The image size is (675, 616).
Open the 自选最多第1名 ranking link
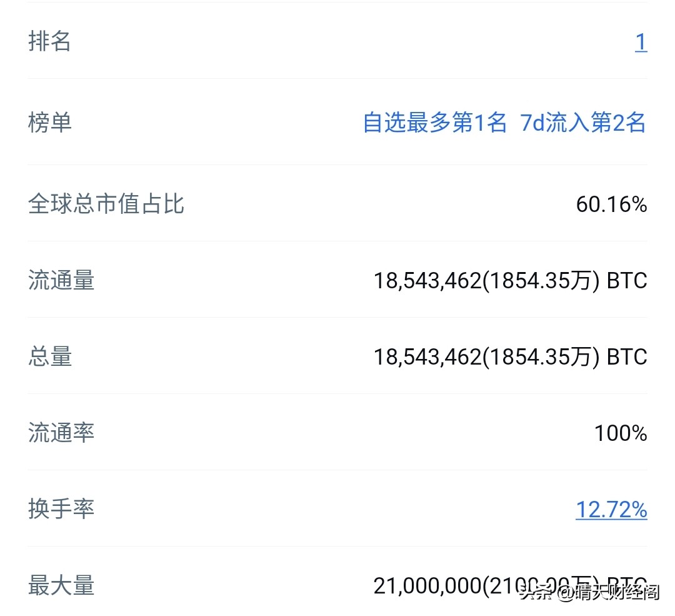click(x=434, y=123)
